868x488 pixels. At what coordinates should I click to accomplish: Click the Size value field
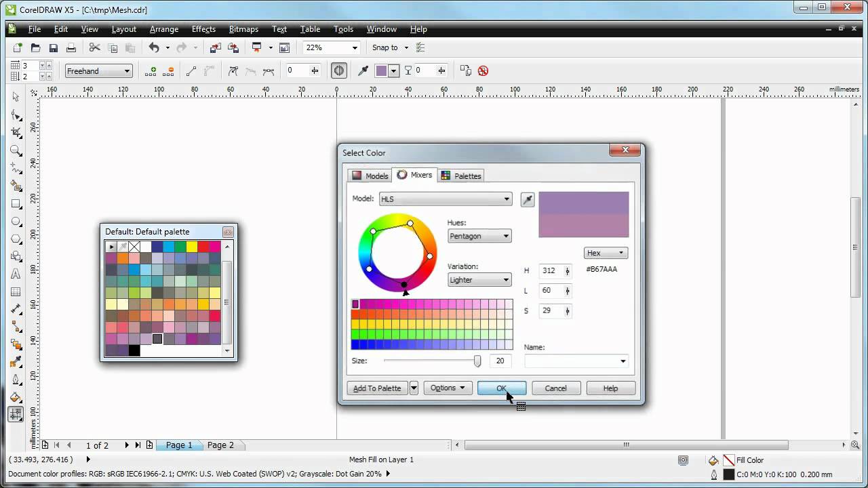tap(500, 361)
